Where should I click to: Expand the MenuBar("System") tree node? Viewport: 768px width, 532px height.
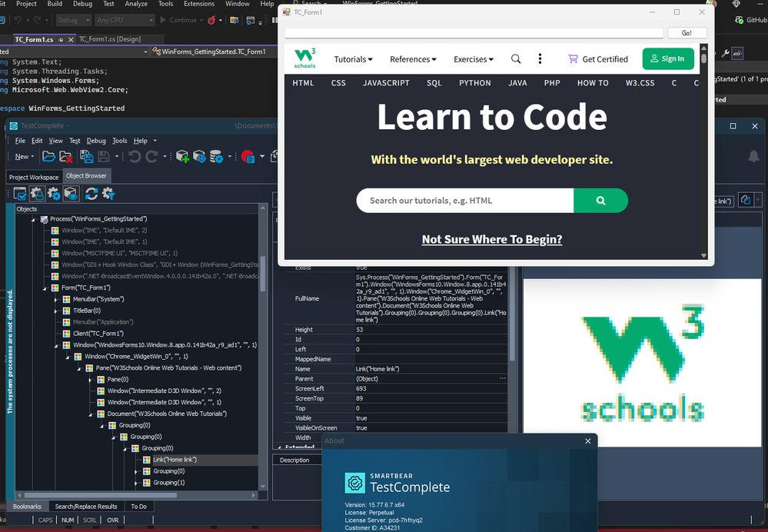(x=56, y=299)
